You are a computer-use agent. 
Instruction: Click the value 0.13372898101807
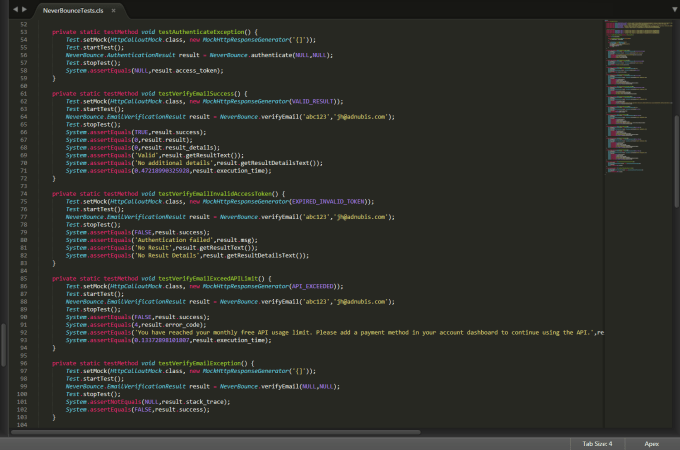(x=162, y=340)
